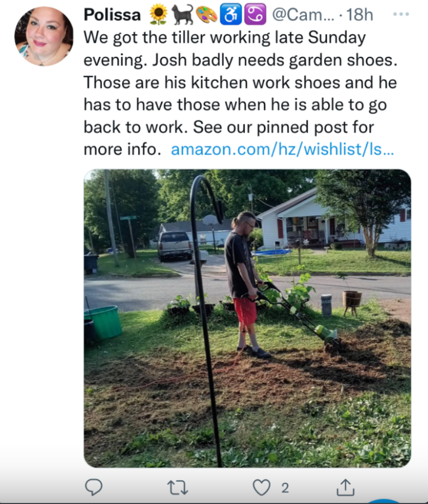
Task: Open the tiller garden photo
Action: click(x=247, y=318)
